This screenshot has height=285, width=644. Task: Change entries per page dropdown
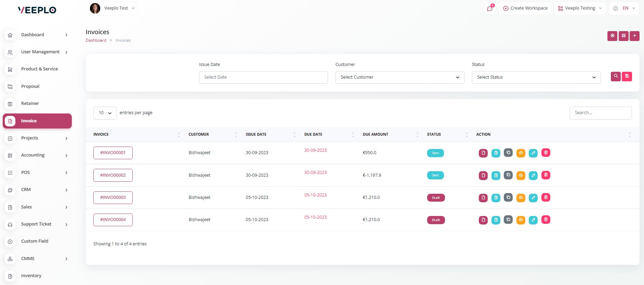[x=105, y=113]
